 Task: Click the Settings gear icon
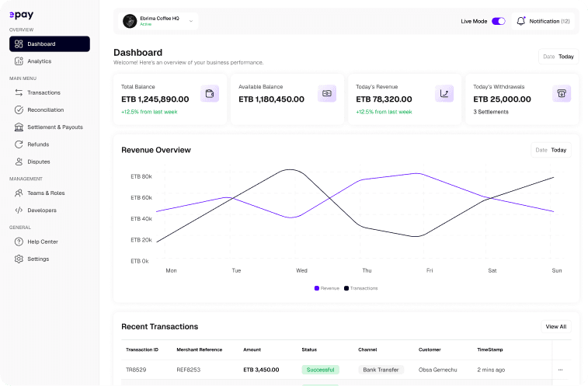(19, 259)
